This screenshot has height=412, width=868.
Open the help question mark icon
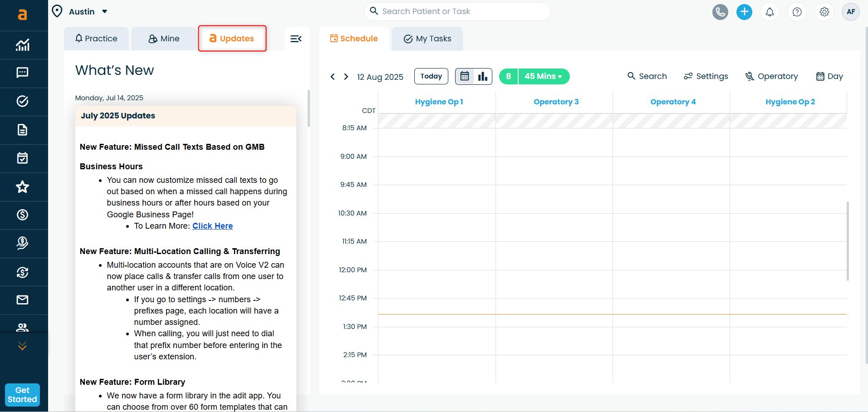pos(797,12)
